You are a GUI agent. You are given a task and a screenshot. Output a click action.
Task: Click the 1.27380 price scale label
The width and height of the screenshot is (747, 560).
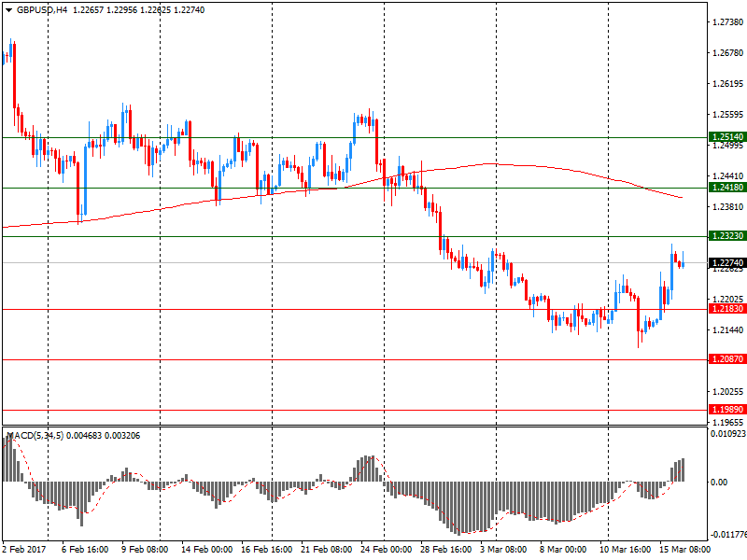click(726, 21)
